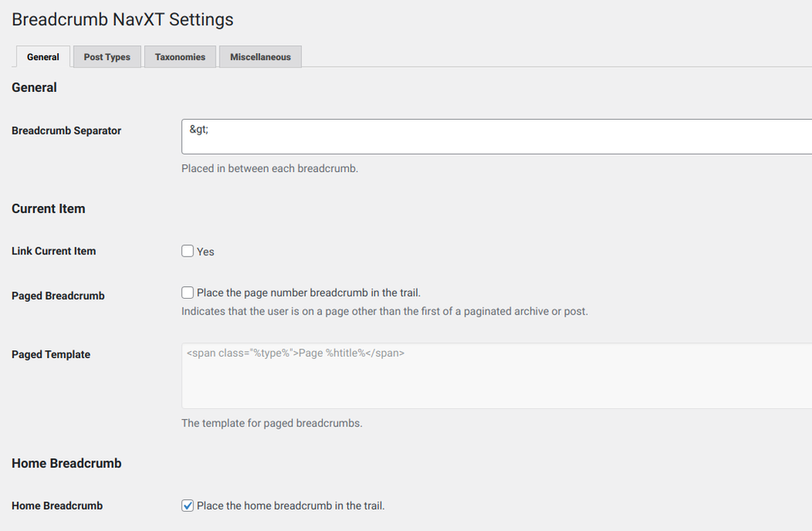Image resolution: width=812 pixels, height=531 pixels.
Task: Click the "Link Current Item" row label
Action: (54, 251)
